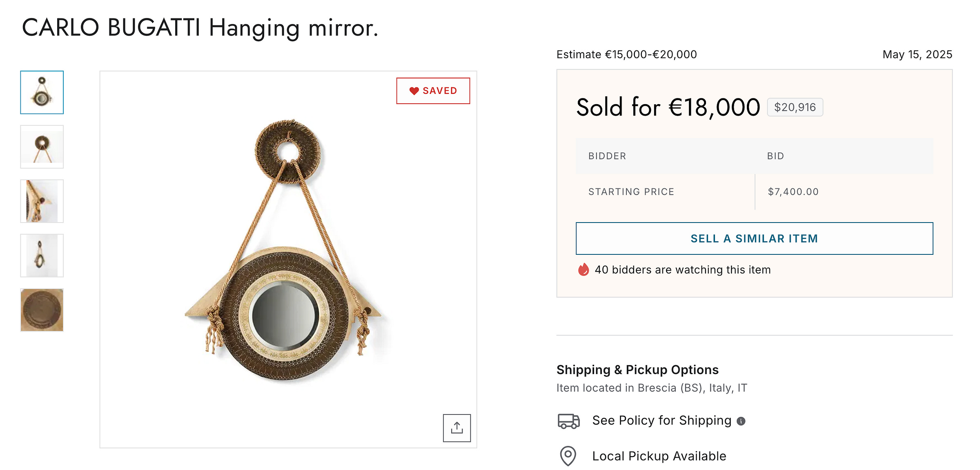Select the third thumbnail showing the tassel detail
This screenshot has width=980, height=470.
pyautogui.click(x=42, y=201)
